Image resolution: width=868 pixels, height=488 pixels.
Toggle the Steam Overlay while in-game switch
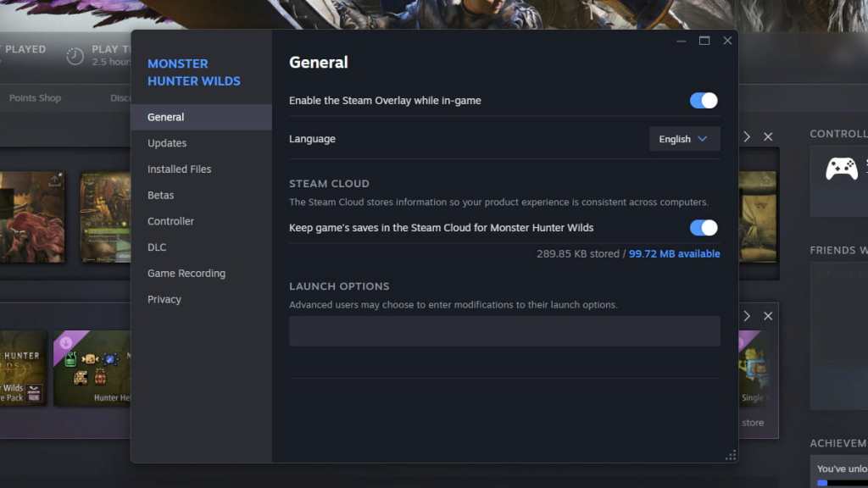pos(703,100)
